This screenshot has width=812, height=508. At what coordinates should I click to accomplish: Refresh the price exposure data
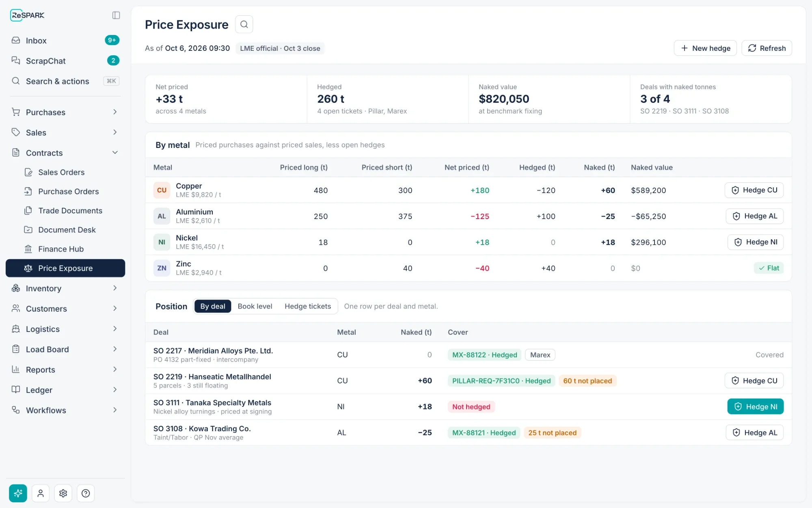[767, 48]
